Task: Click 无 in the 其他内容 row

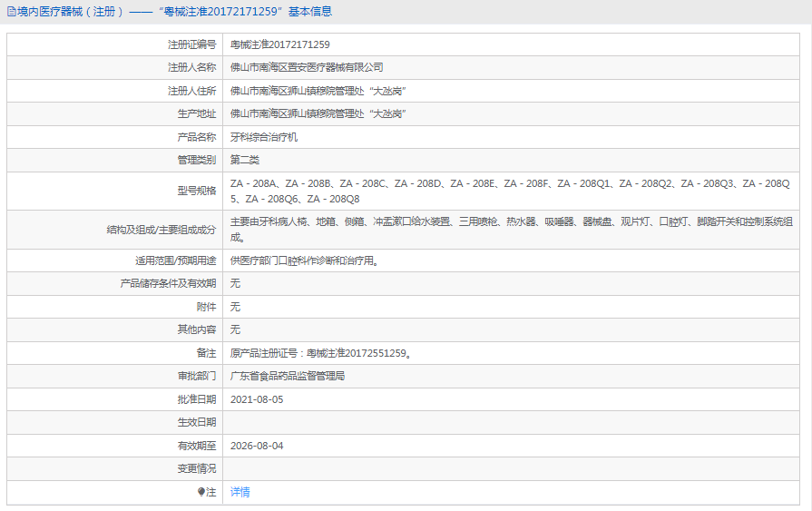Action: tap(235, 329)
